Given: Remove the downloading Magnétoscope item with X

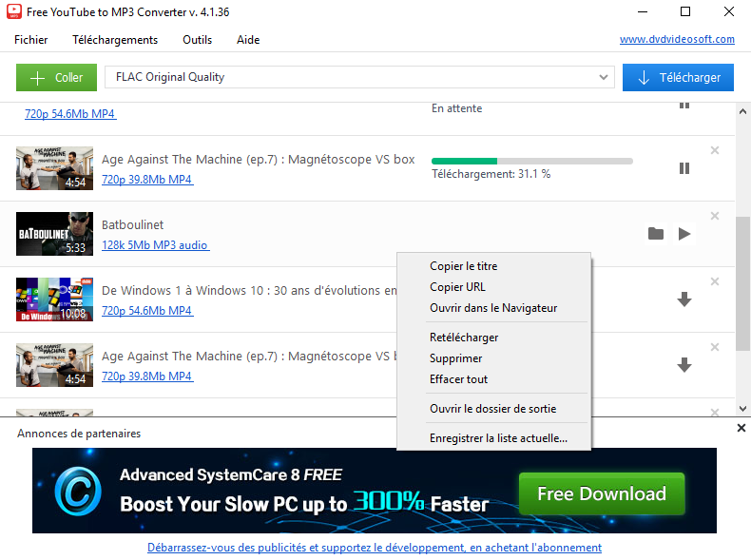Looking at the screenshot, I should tap(715, 150).
